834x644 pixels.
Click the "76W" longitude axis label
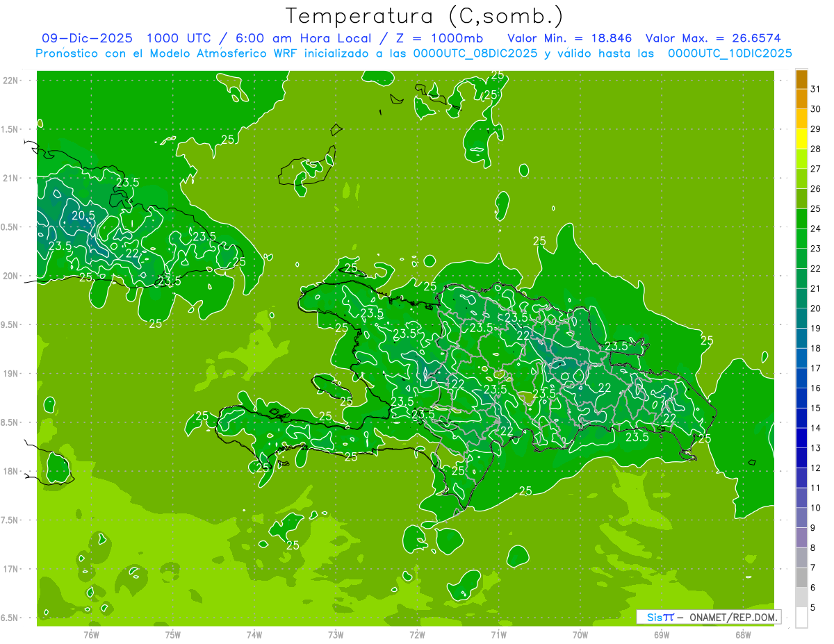(x=91, y=635)
